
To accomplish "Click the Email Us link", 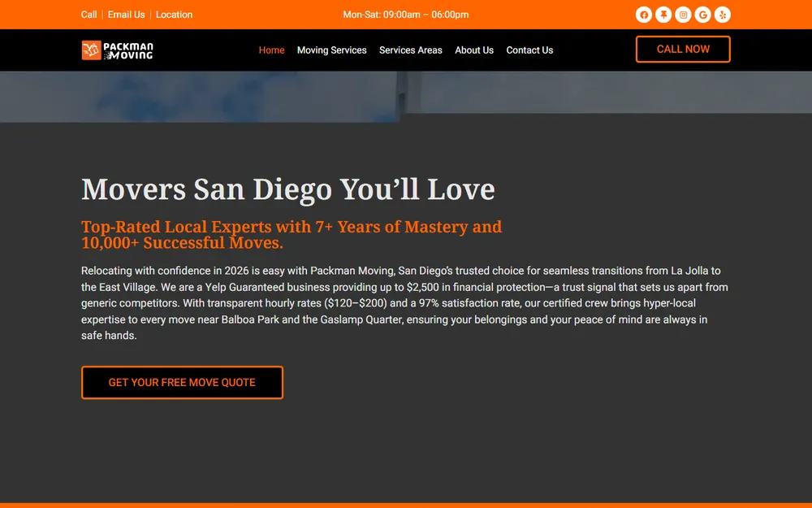I will pyautogui.click(x=127, y=15).
